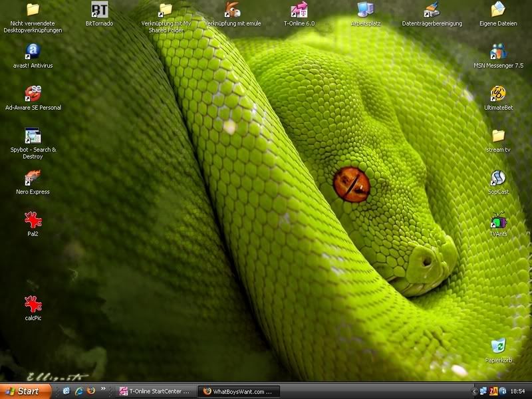532x399 pixels.
Task: Select the Arbeitsplatz icon
Action: tap(365, 11)
